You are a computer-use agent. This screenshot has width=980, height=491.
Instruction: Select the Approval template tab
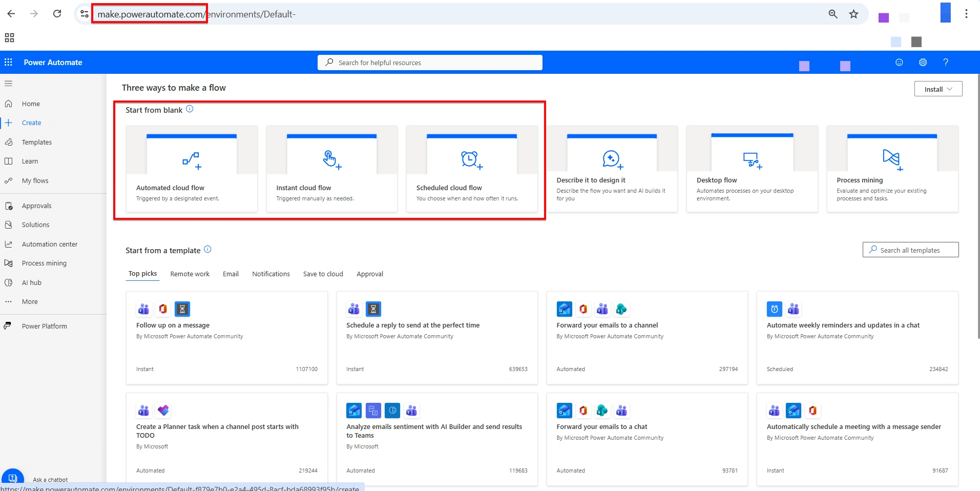pyautogui.click(x=370, y=274)
